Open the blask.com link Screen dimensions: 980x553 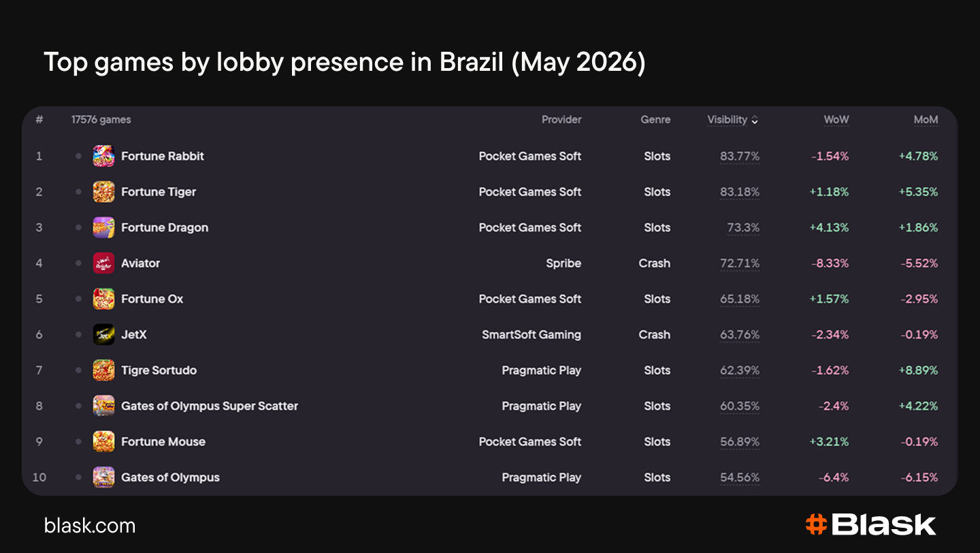pyautogui.click(x=90, y=526)
